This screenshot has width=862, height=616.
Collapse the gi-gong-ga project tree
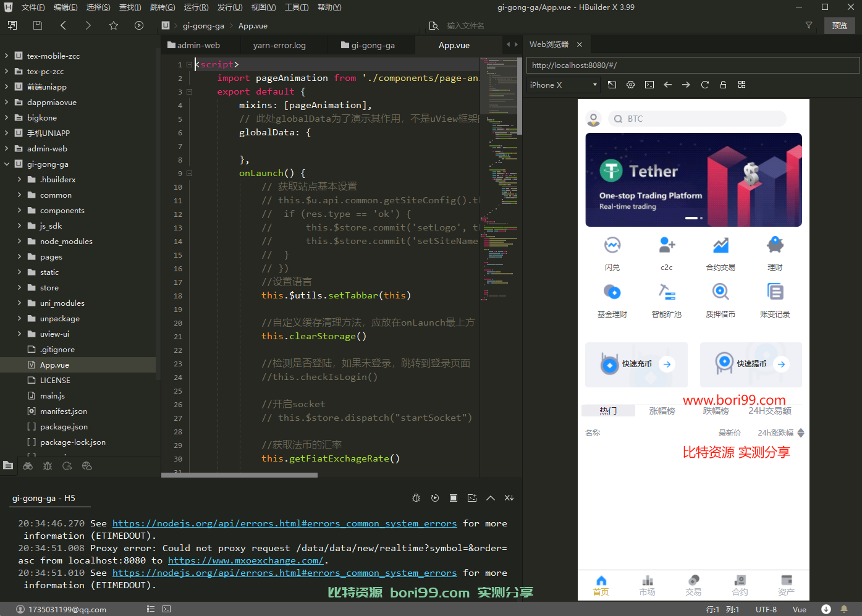pyautogui.click(x=6, y=164)
